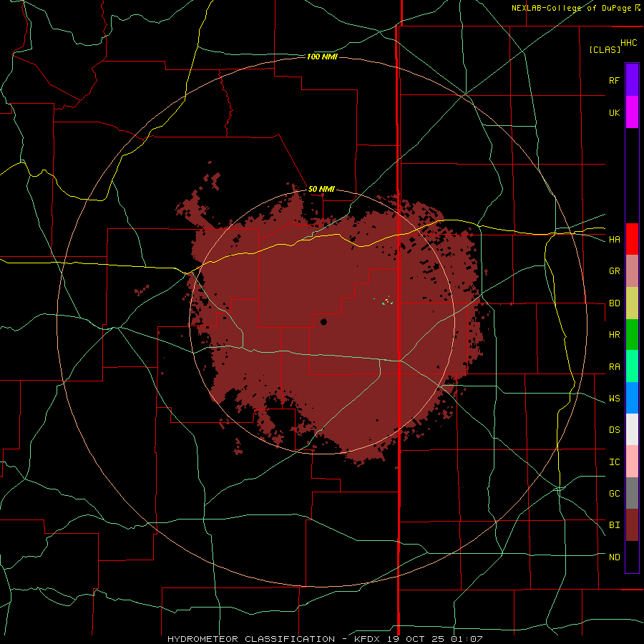Click the "NEXLAB-College of DuPage" credit text
644x644 pixels.
tap(571, 8)
